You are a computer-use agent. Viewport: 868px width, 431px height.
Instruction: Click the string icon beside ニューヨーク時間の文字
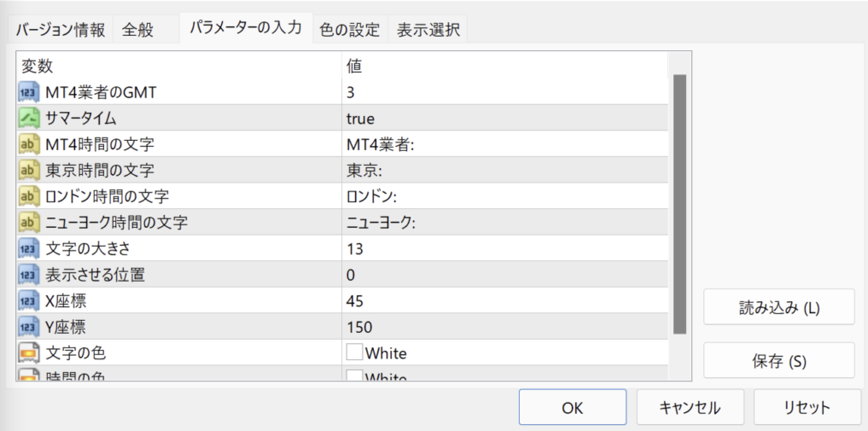(x=28, y=222)
